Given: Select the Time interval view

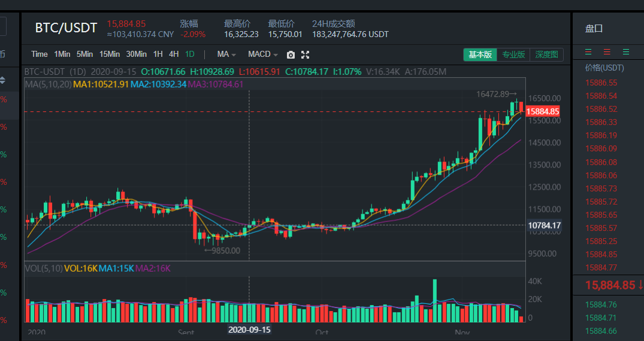Looking at the screenshot, I should tap(40, 54).
